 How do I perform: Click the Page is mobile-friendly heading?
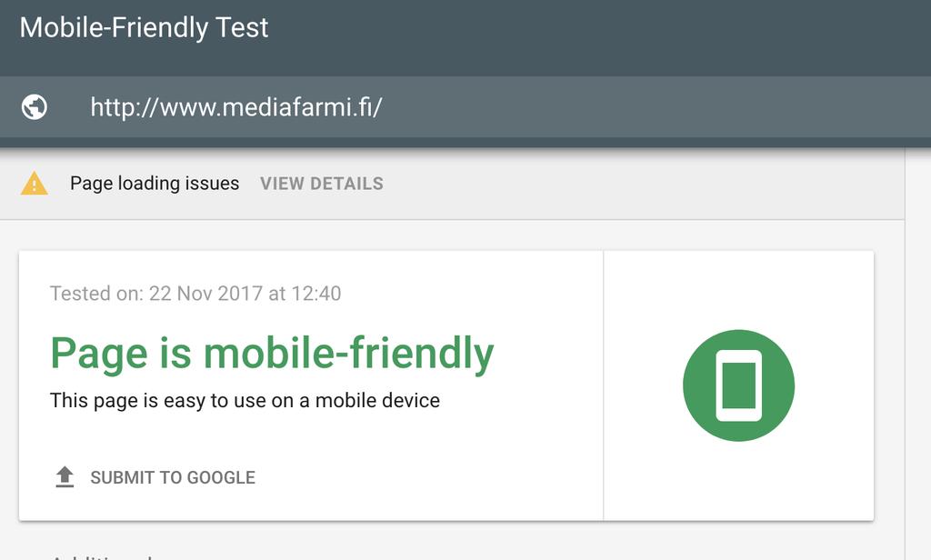272,354
